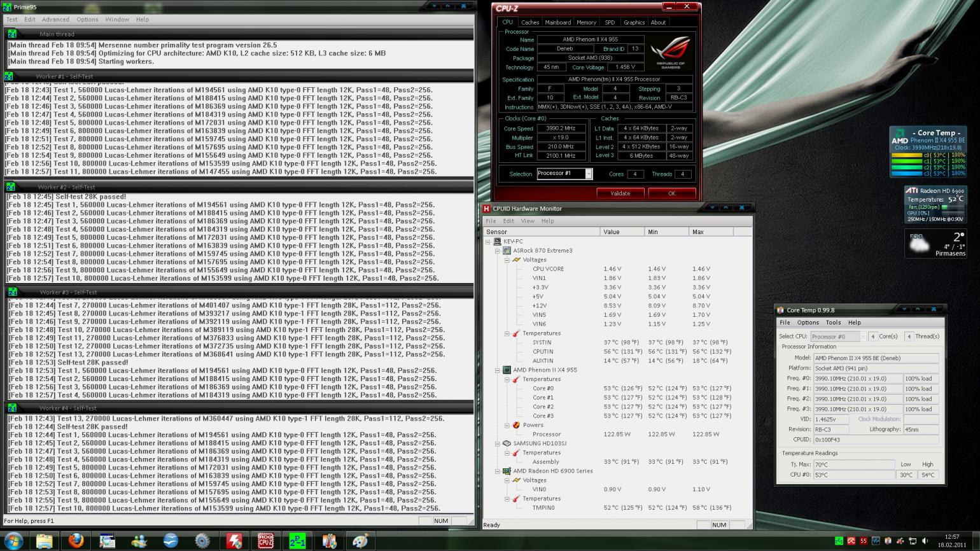Click the Validate button in CPU-Z
980x551 pixels.
(x=620, y=193)
